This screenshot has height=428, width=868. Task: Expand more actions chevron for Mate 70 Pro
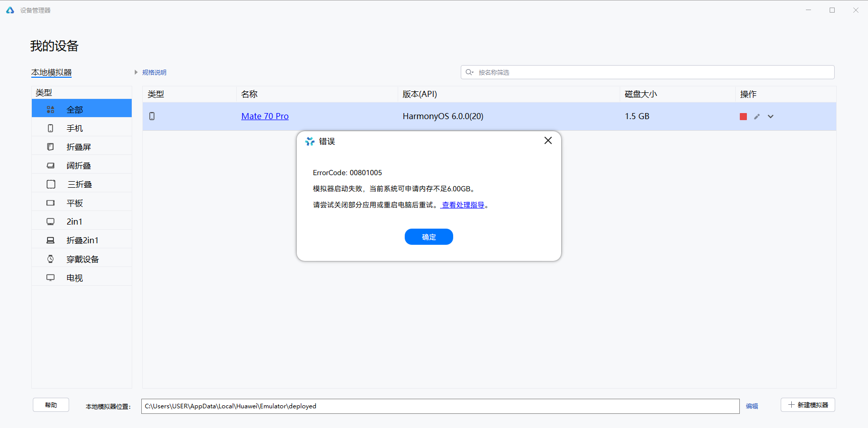(771, 117)
